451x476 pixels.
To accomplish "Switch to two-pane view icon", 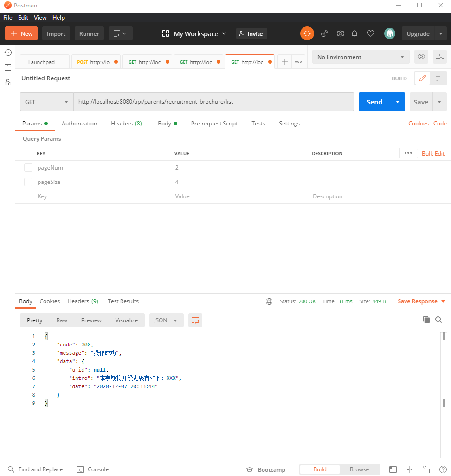I will pos(409,469).
